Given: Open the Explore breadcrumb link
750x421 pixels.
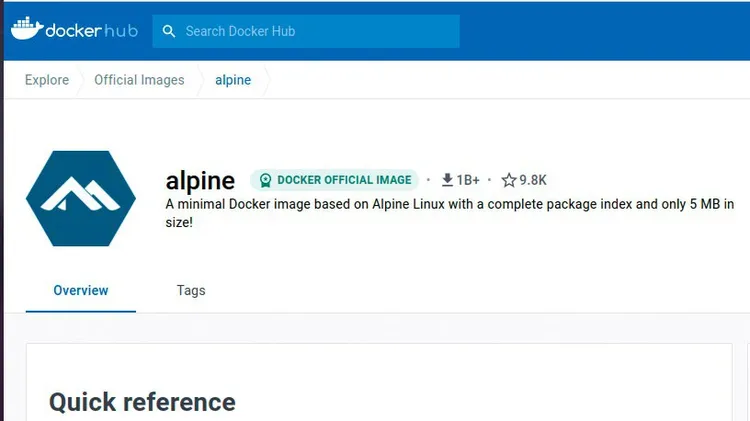Looking at the screenshot, I should click(x=47, y=80).
